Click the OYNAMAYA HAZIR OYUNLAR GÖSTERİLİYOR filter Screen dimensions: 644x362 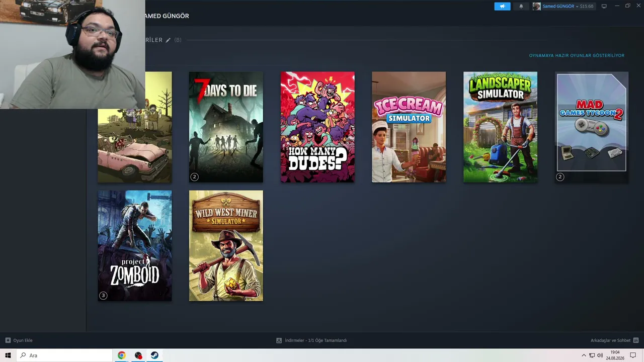577,55
